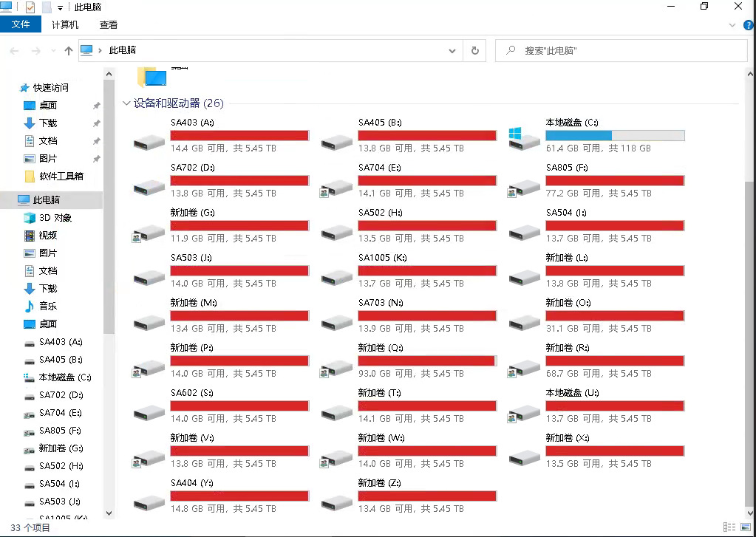Open the 查看 ribbon tab
Image resolution: width=756 pixels, height=537 pixels.
coord(109,24)
